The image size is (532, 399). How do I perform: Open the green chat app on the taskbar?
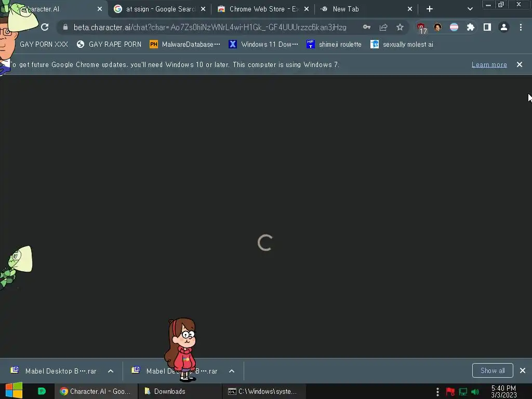pyautogui.click(x=42, y=391)
